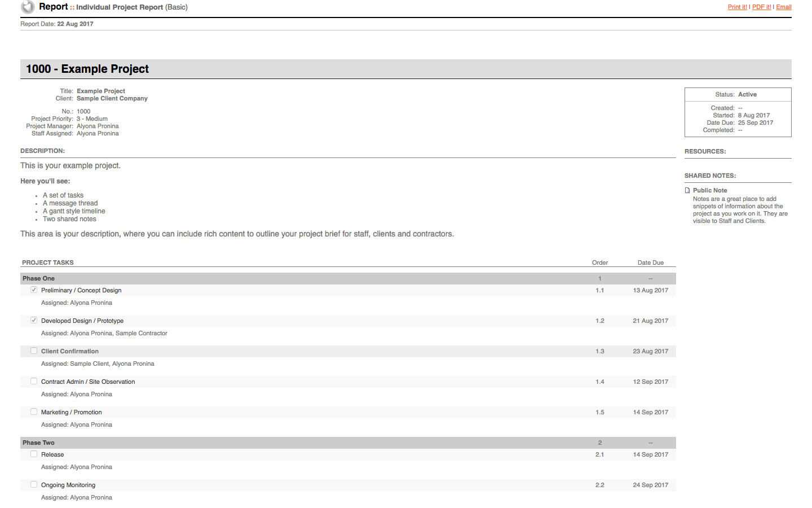
Task: Click the 23 Aug 2017 due date
Action: (x=651, y=351)
